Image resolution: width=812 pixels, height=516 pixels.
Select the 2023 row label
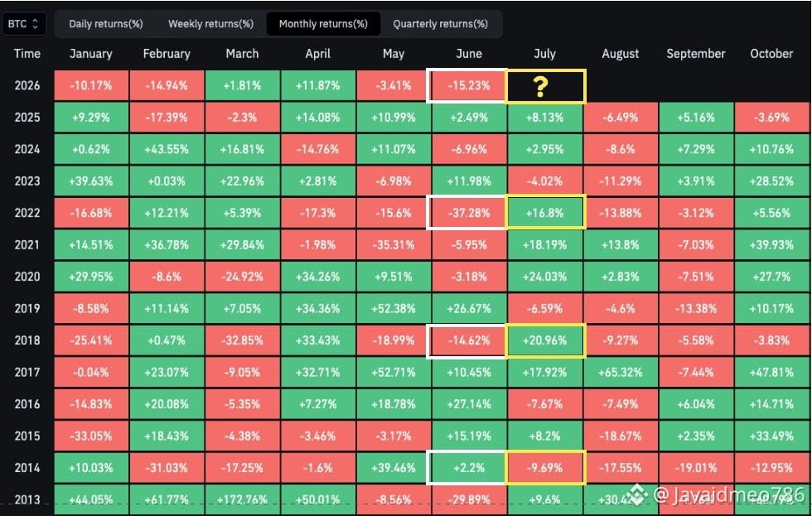coord(27,181)
